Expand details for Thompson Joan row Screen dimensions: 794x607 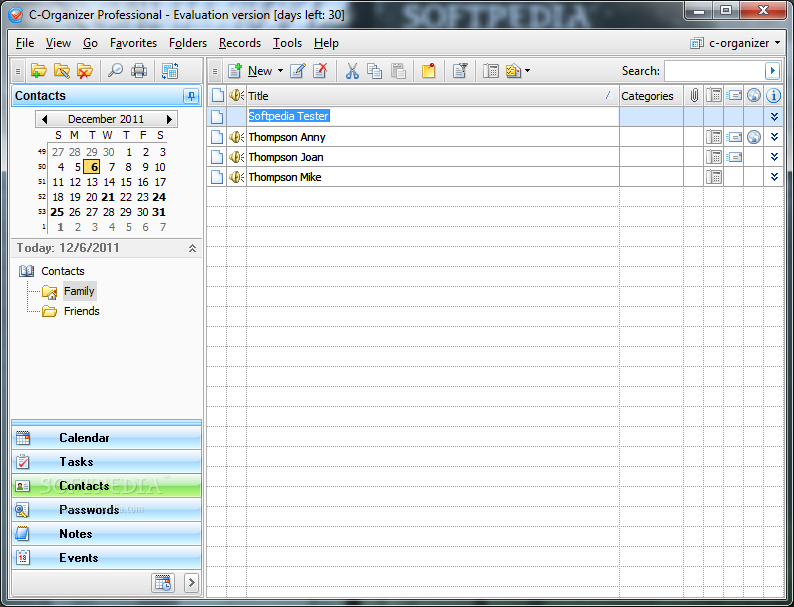[774, 157]
